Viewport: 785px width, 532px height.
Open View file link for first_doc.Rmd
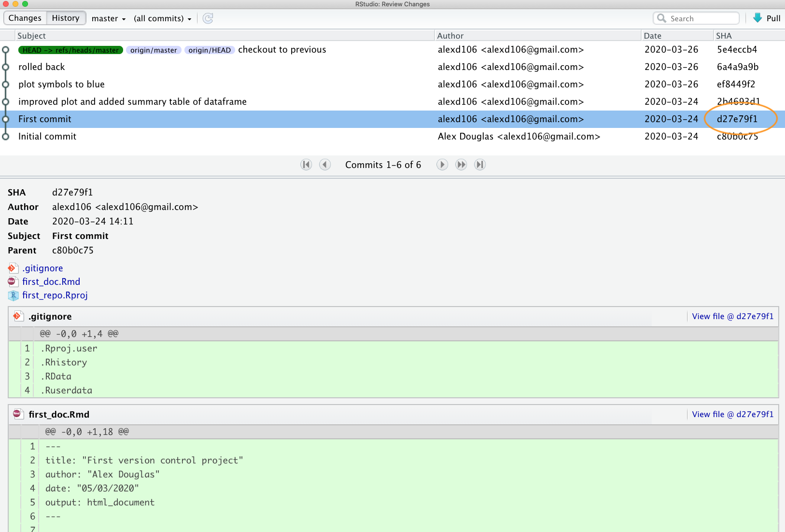tap(732, 414)
